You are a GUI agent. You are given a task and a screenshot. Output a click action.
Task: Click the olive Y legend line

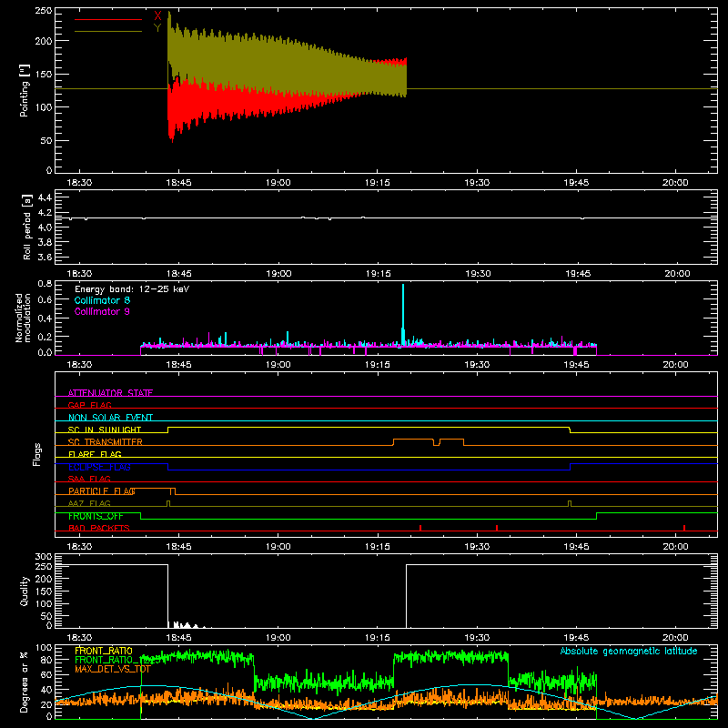pyautogui.click(x=108, y=31)
